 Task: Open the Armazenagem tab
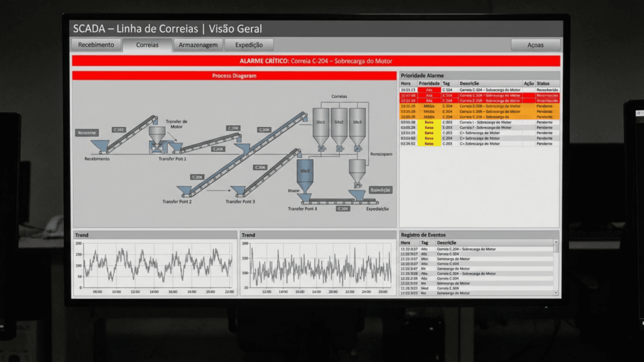(x=197, y=45)
